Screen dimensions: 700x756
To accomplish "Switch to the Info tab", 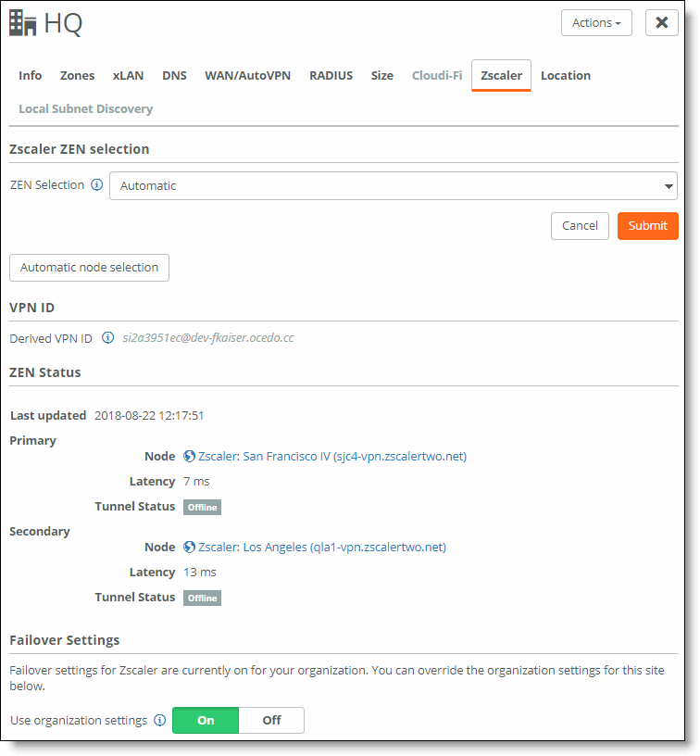I will 30,76.
